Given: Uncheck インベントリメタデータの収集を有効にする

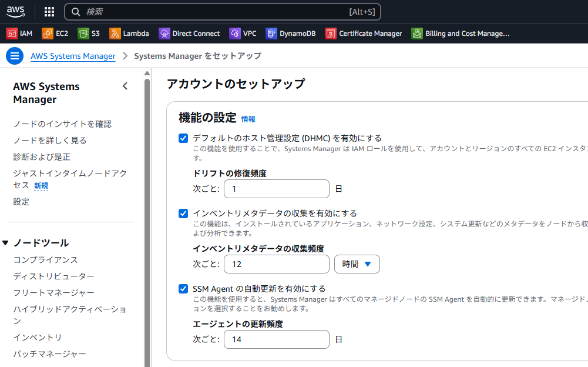Looking at the screenshot, I should click(x=183, y=213).
